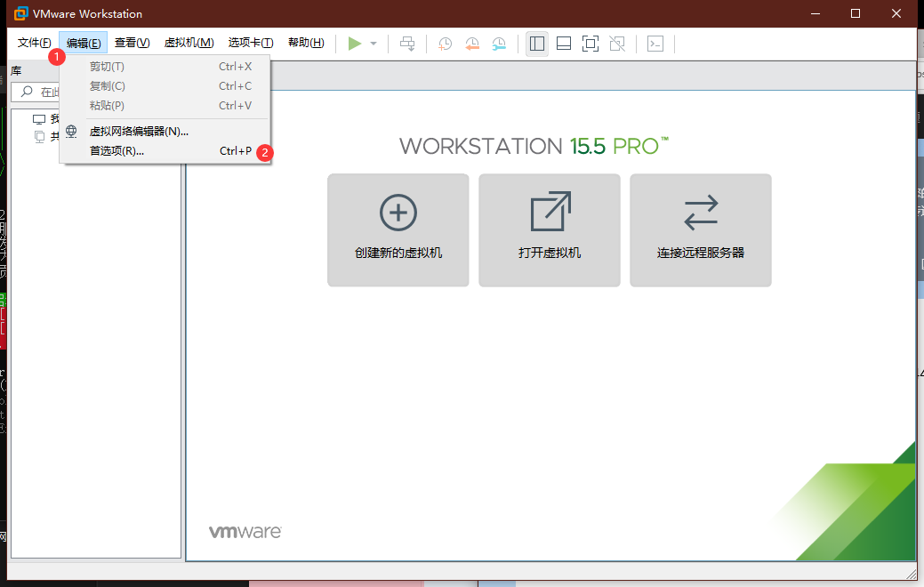Toggle the library sidebar view icon

(x=537, y=44)
